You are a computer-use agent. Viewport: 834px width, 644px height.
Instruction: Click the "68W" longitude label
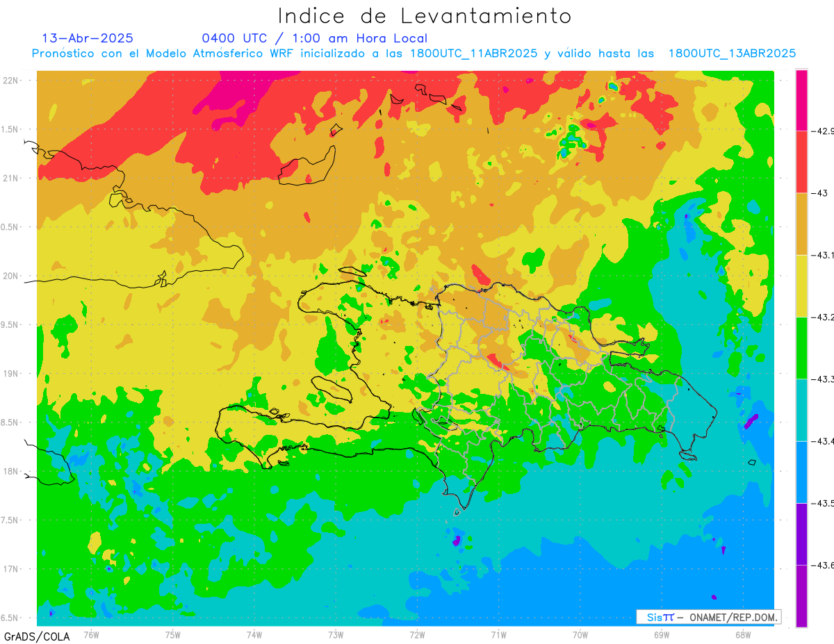tap(743, 634)
